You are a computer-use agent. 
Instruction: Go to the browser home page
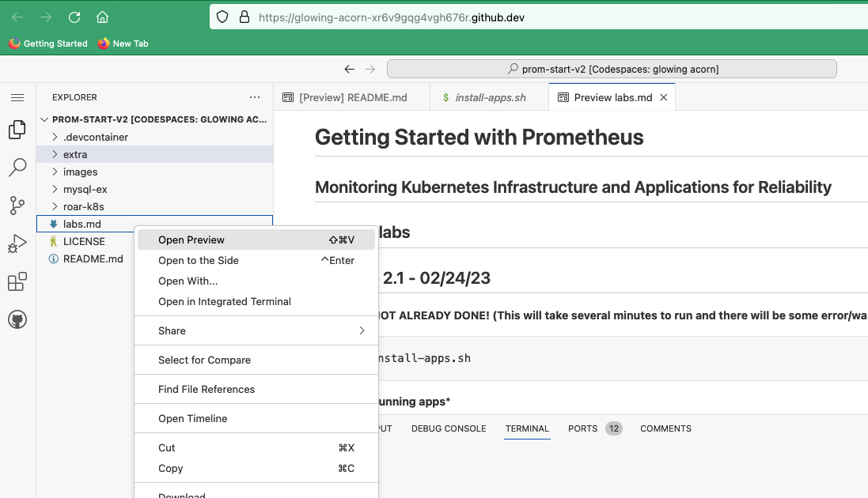point(102,17)
